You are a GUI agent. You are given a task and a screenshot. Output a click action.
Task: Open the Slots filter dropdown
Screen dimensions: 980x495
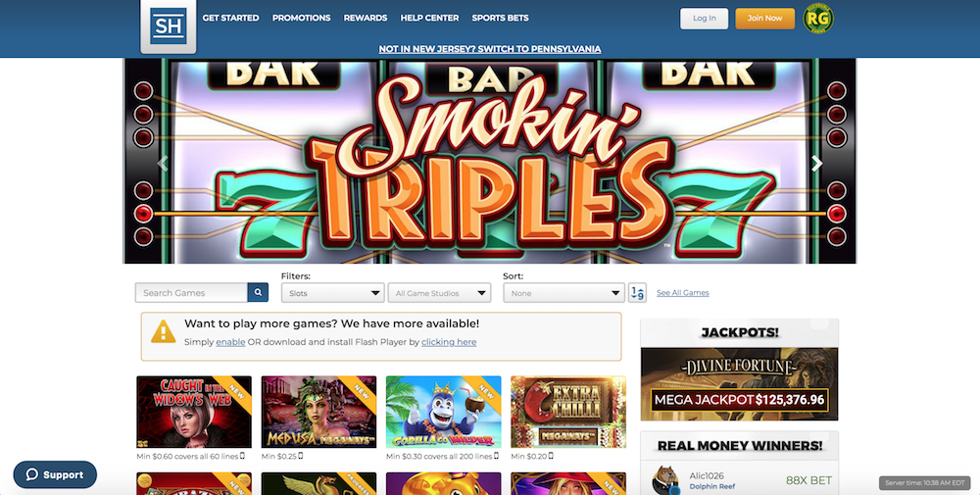[332, 292]
